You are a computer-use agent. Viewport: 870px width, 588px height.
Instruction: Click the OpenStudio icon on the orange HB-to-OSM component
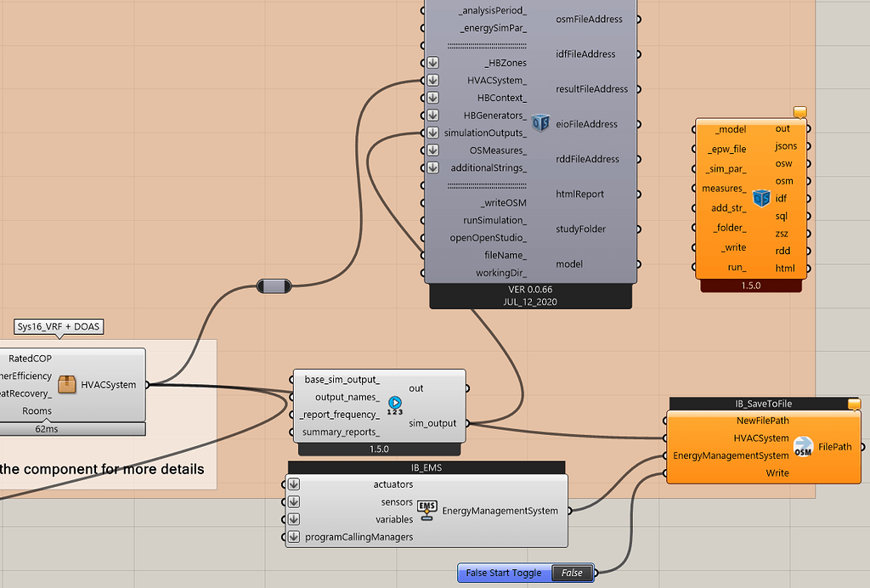click(x=761, y=197)
